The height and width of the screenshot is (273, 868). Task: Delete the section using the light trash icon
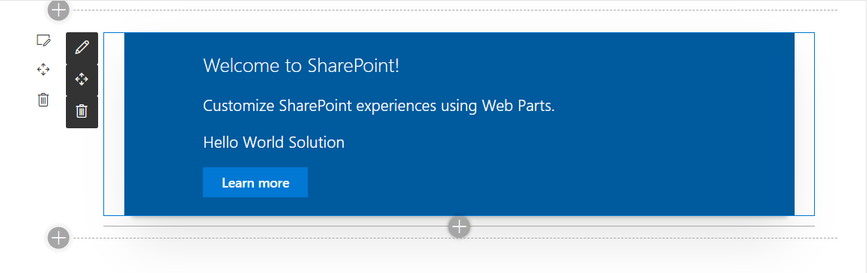click(x=43, y=100)
